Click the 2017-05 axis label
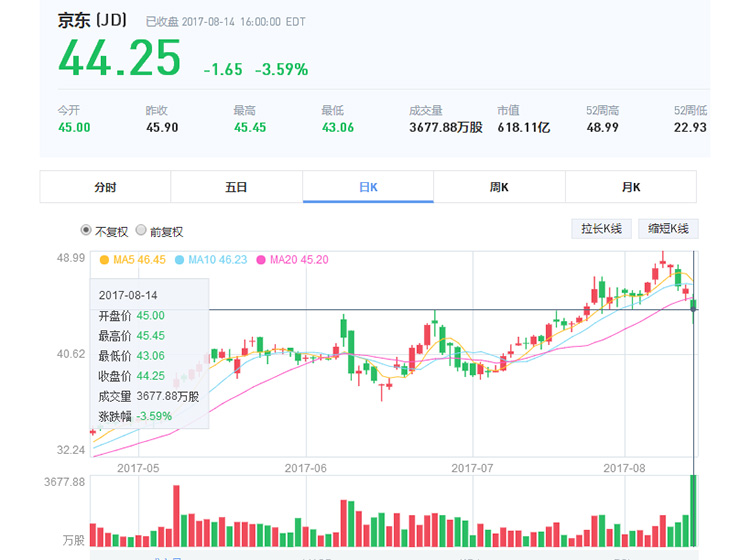Screen dimensions: 750x560 click(x=138, y=468)
